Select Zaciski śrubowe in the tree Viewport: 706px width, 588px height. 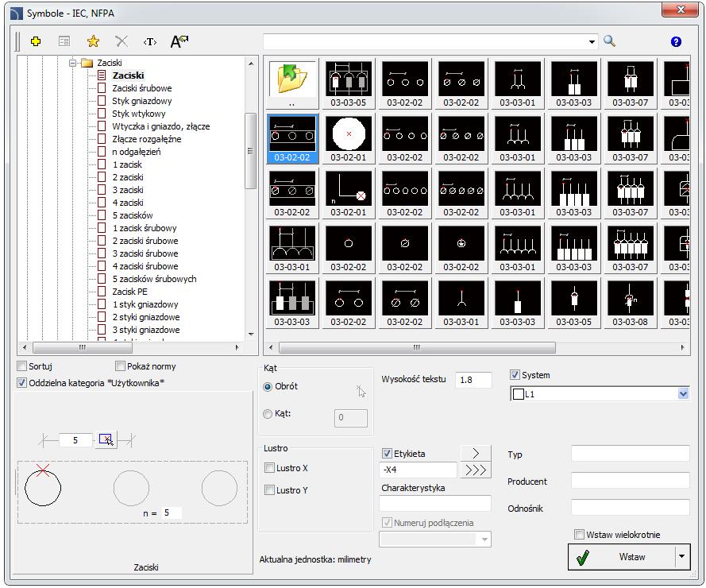(142, 88)
